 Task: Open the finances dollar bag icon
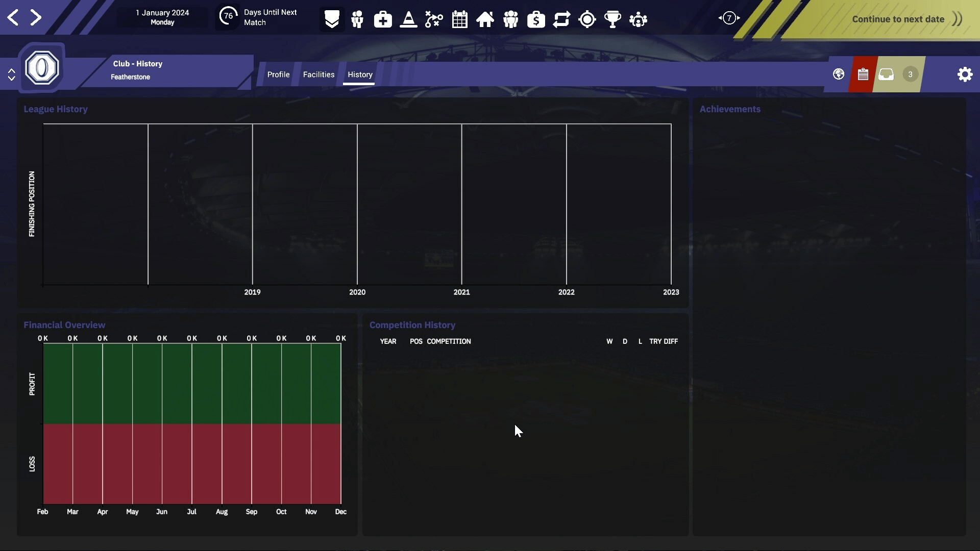(x=536, y=20)
